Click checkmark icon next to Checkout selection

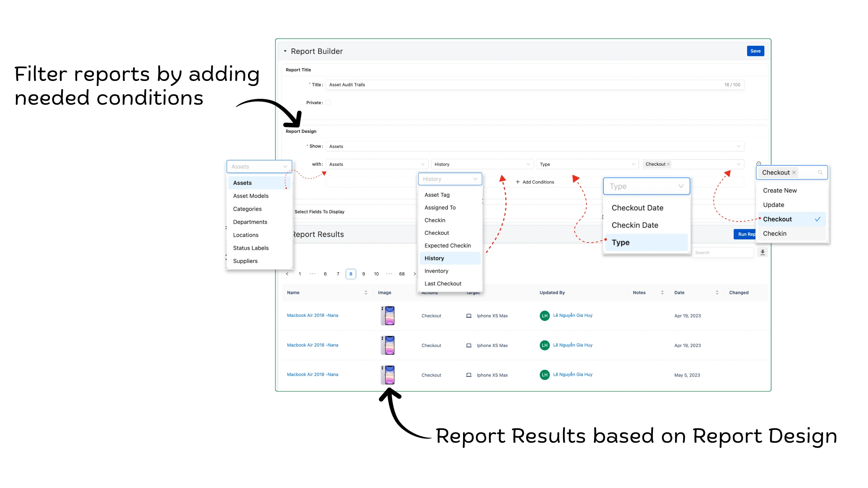[x=817, y=219]
